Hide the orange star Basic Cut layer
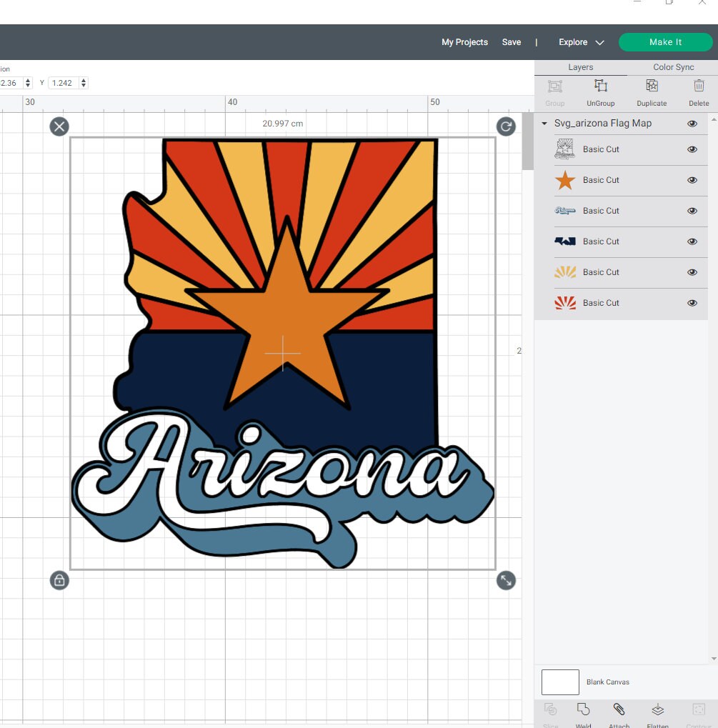The height and width of the screenshot is (728, 718). pyautogui.click(x=692, y=180)
